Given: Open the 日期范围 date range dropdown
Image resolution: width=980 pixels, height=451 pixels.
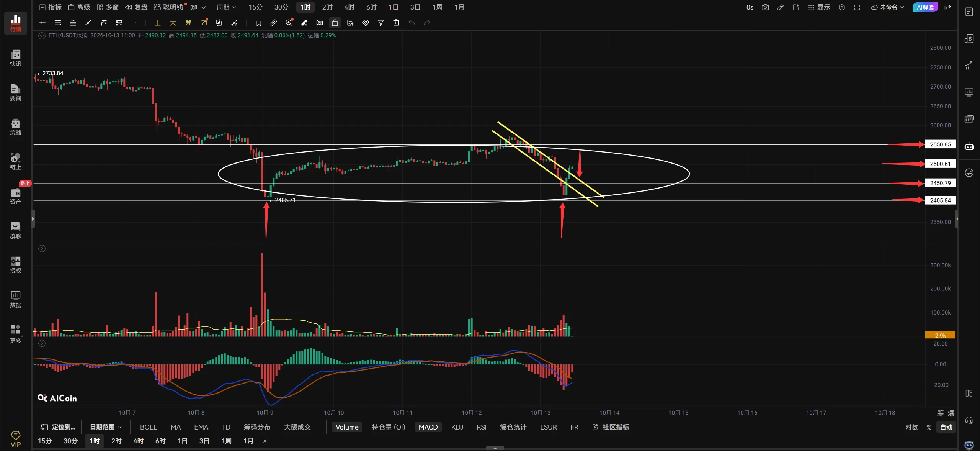Looking at the screenshot, I should (x=106, y=427).
